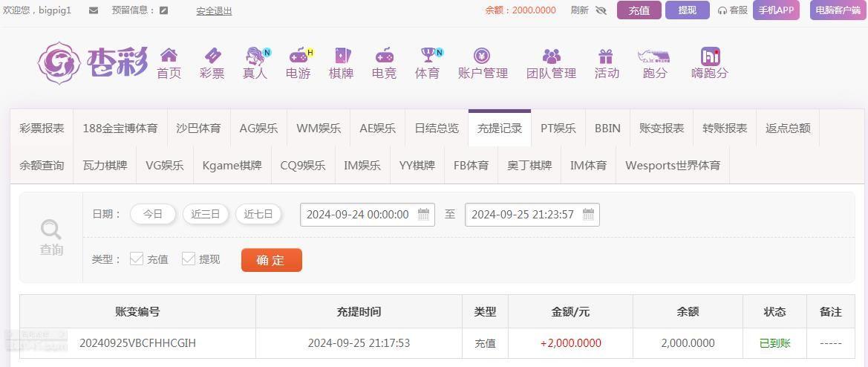Switch to 奥丁棋牌 tab
The width and height of the screenshot is (868, 367).
point(529,166)
